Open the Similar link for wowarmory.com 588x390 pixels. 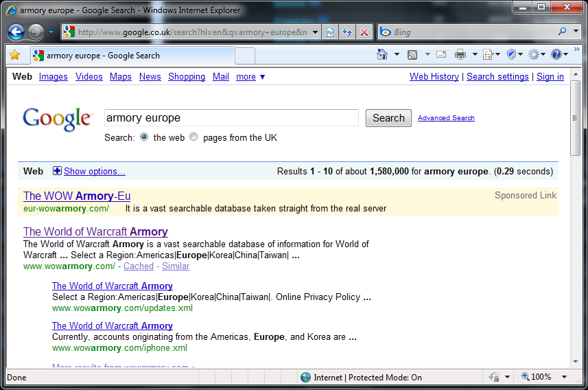coord(176,266)
